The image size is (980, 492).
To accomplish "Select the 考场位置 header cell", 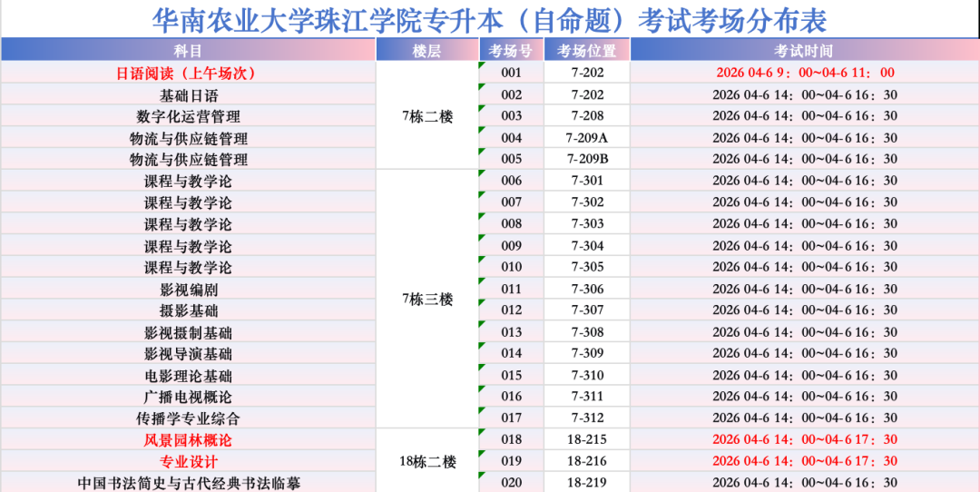I will pos(586,51).
